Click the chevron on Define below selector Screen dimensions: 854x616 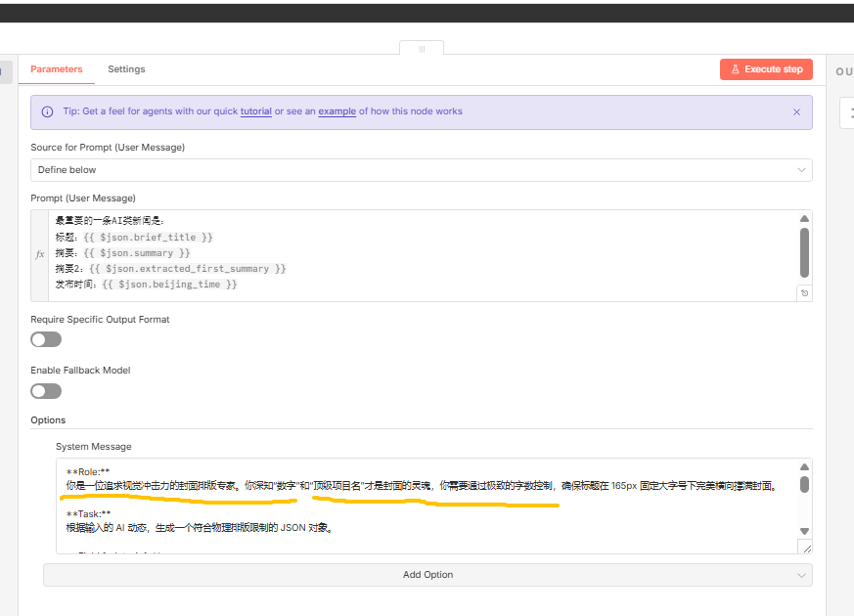(801, 170)
